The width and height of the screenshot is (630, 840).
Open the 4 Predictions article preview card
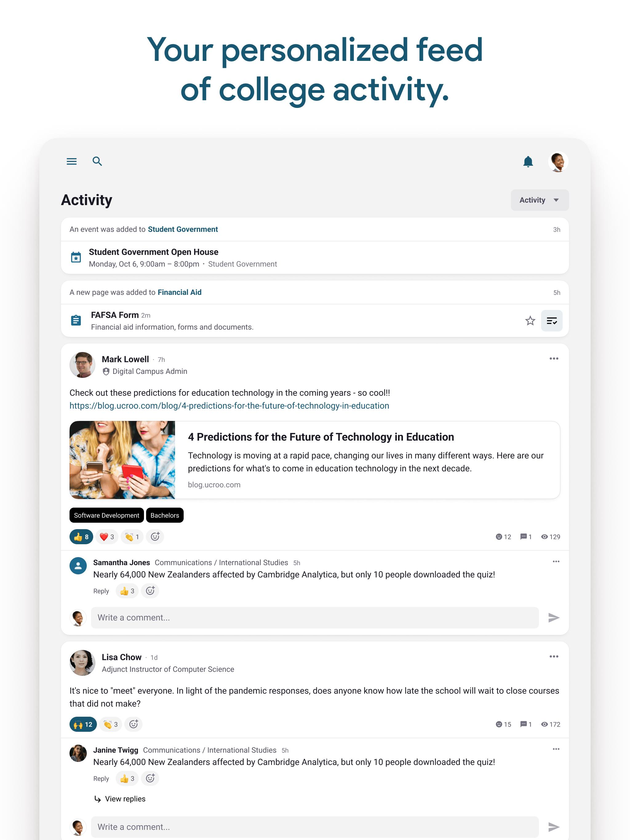tap(315, 460)
